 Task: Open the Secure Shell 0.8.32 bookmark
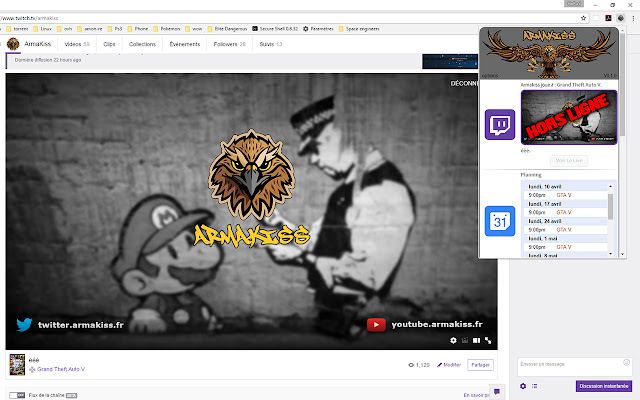coord(275,29)
